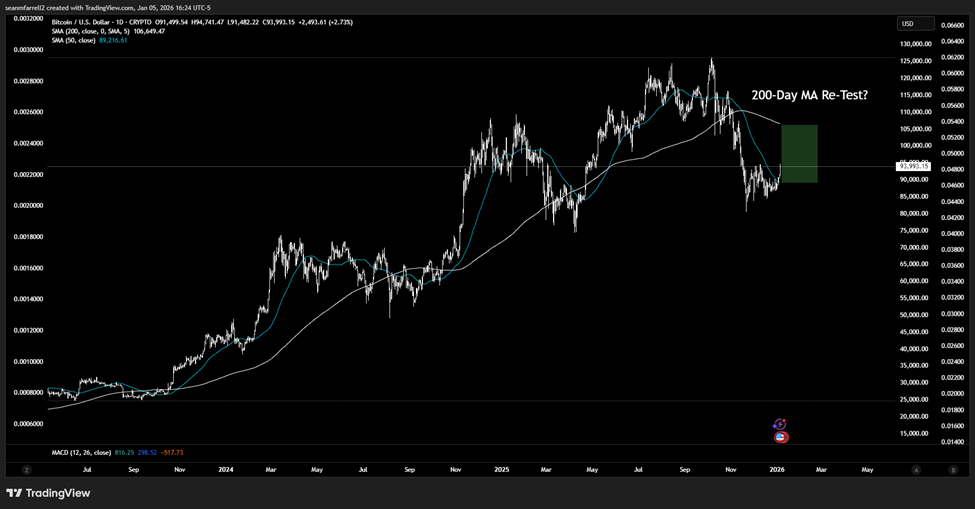
Task: Click the 2026 label on time axis
Action: tap(777, 468)
